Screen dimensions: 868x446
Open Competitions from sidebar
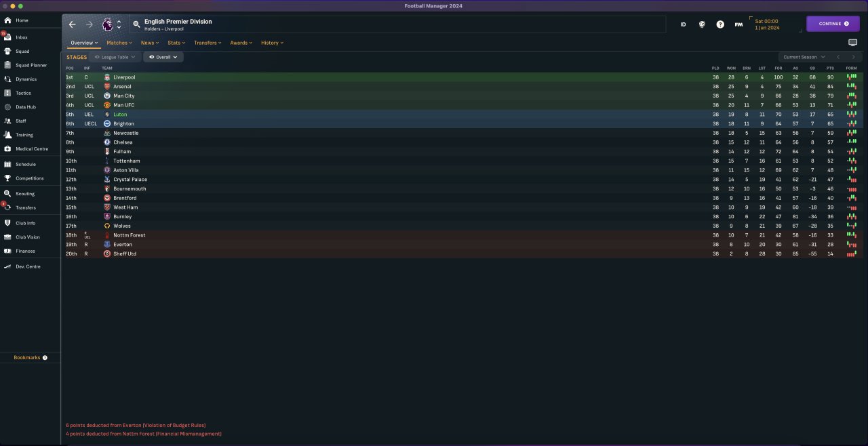[30, 178]
